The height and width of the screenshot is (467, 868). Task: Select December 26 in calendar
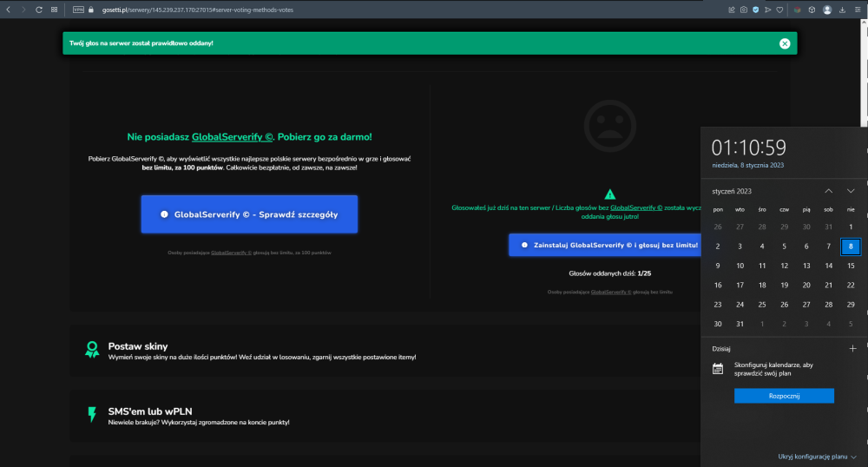[718, 227]
